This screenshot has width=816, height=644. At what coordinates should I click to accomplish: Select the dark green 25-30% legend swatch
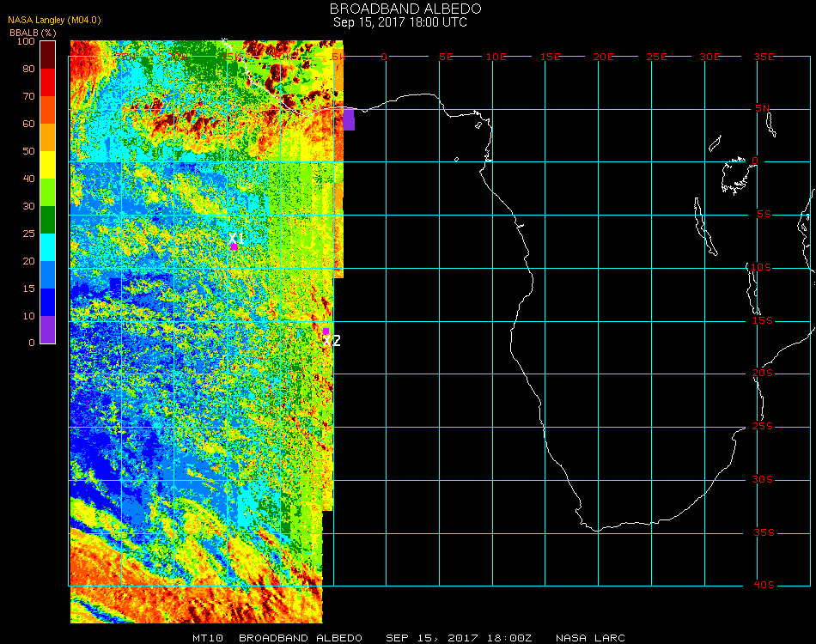(x=48, y=219)
